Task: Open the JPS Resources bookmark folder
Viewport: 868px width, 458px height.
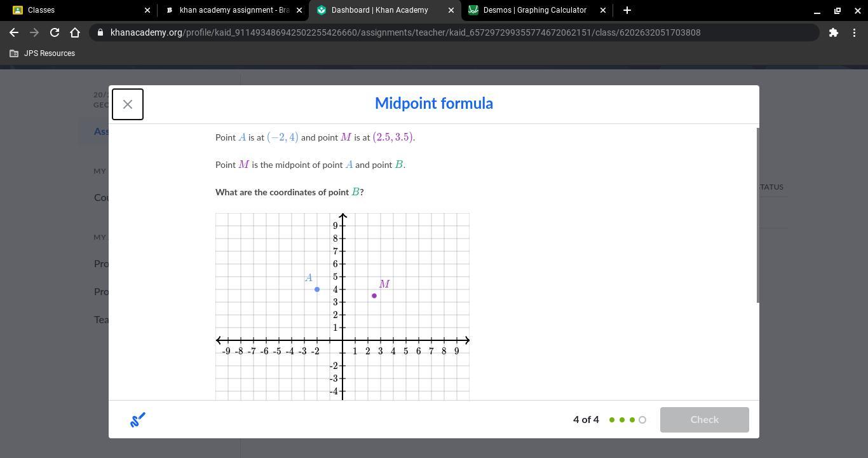Action: pyautogui.click(x=43, y=53)
